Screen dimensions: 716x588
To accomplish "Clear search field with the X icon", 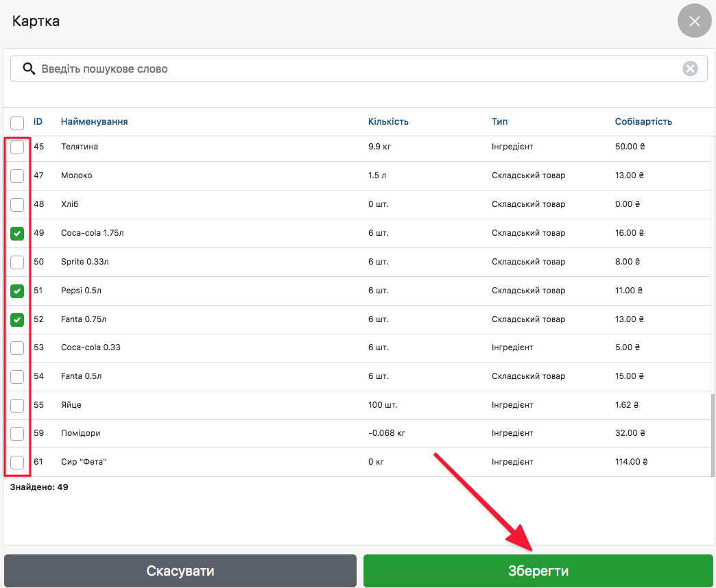I will [x=690, y=69].
